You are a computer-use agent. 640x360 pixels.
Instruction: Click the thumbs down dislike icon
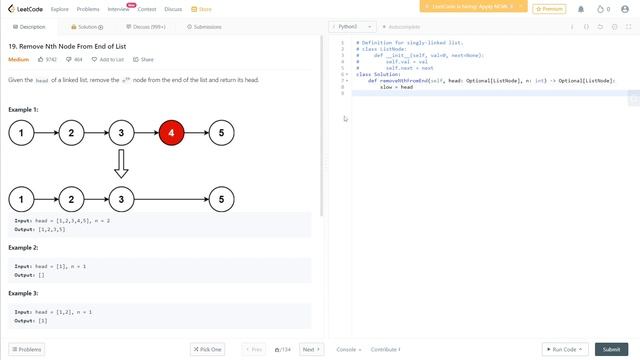tap(69, 60)
